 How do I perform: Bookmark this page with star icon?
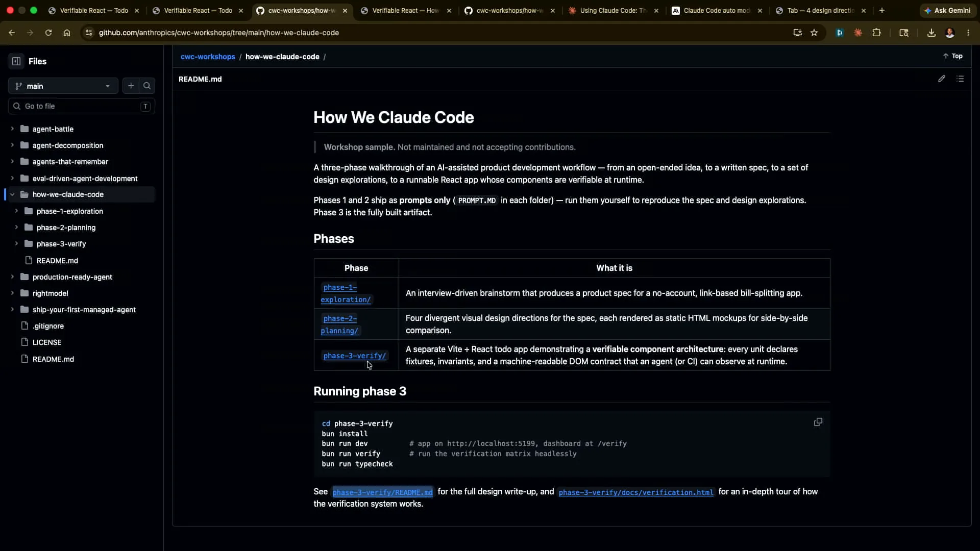[x=814, y=33]
